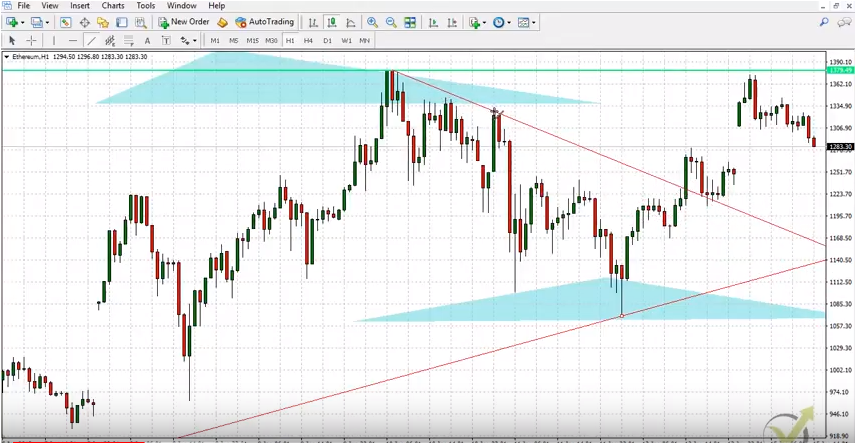Open the Charts menu
The height and width of the screenshot is (443, 855).
click(113, 6)
